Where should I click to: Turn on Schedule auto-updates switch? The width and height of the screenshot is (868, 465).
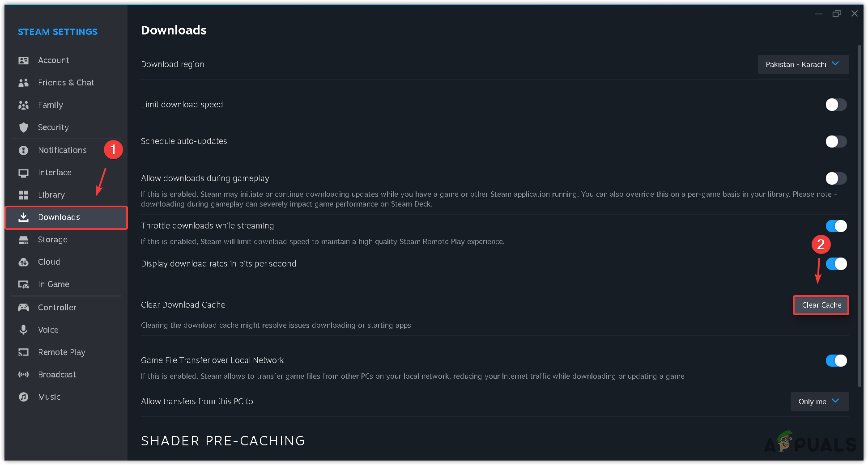tap(836, 141)
